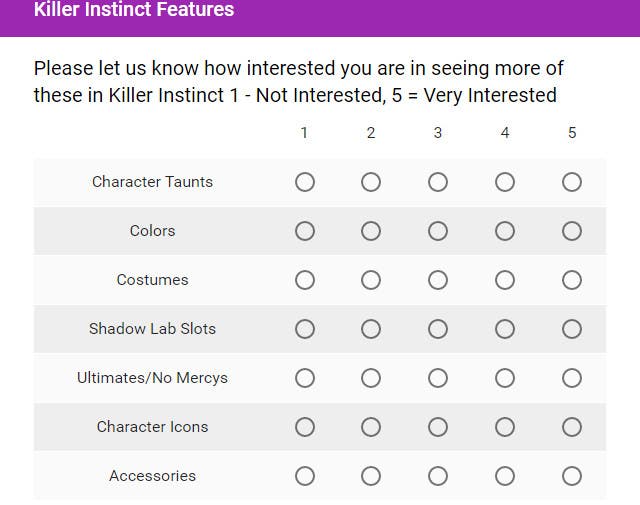This screenshot has width=640, height=505.
Task: Mark Costumes with rating 3
Action: [438, 280]
